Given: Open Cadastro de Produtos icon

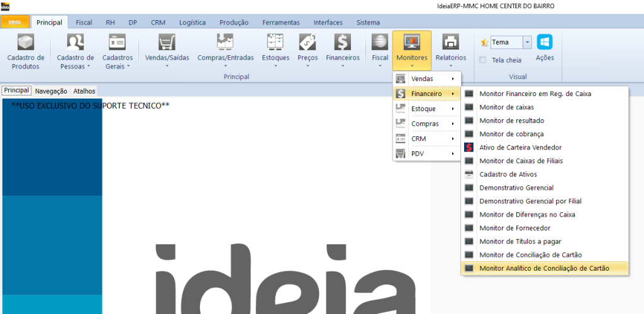Looking at the screenshot, I should pos(26,43).
